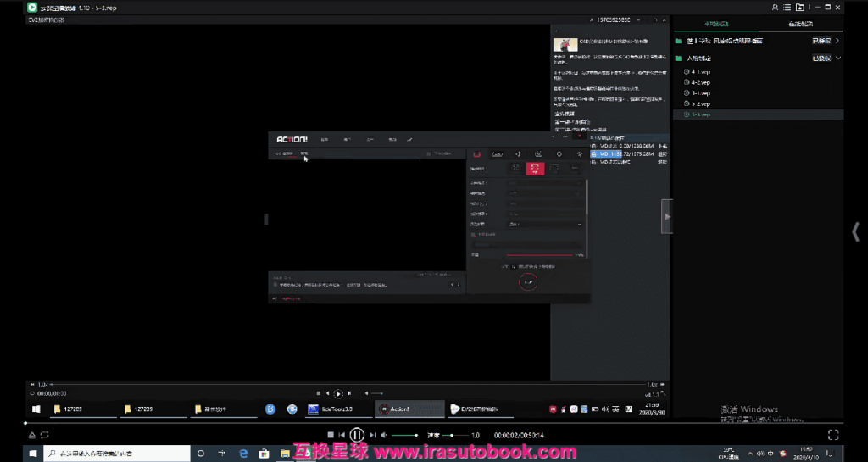Toggle the loop playback icon
Viewport: 868px width, 462px height.
[45, 436]
